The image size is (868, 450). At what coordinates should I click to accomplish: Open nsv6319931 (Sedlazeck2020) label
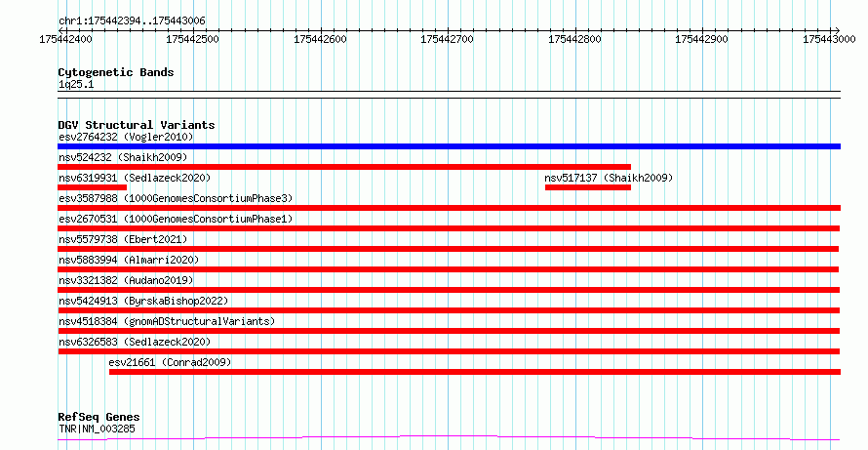(x=135, y=178)
